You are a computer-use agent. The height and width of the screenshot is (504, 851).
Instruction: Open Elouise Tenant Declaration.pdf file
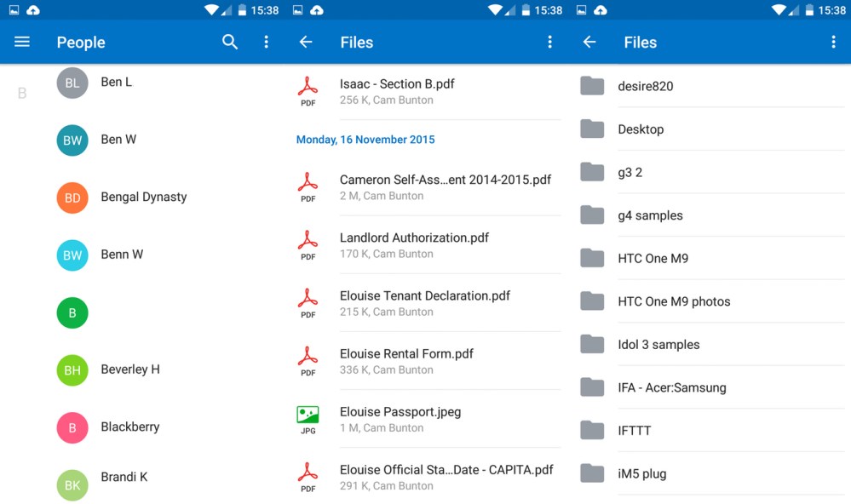[x=424, y=303]
